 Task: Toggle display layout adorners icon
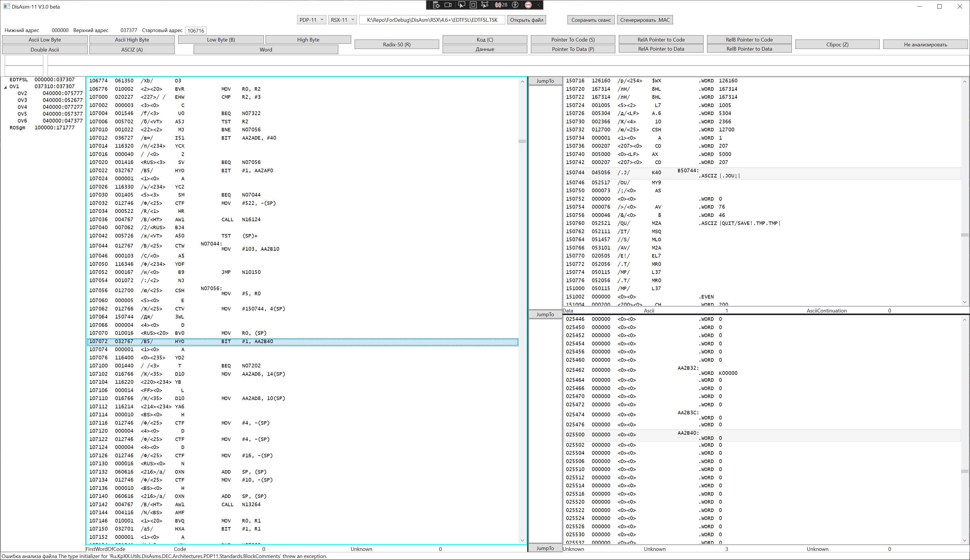pyautogui.click(x=473, y=5)
